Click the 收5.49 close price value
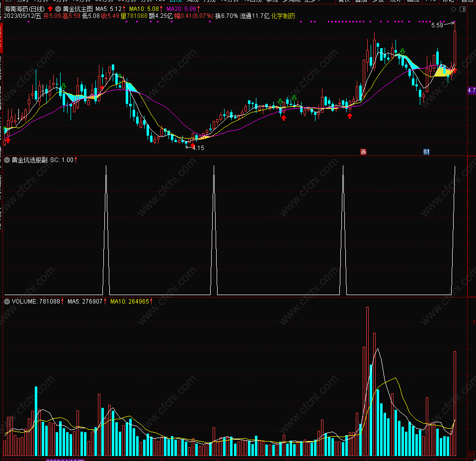 point(110,16)
